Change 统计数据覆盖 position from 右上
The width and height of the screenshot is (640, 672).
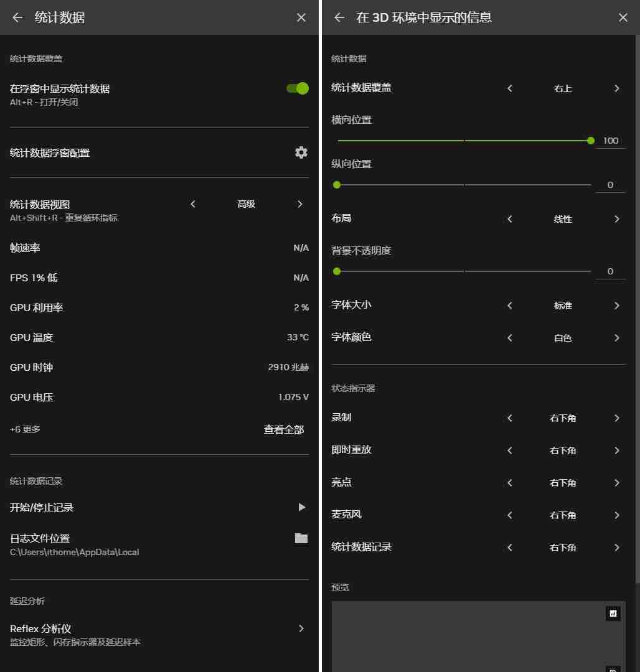click(x=617, y=88)
